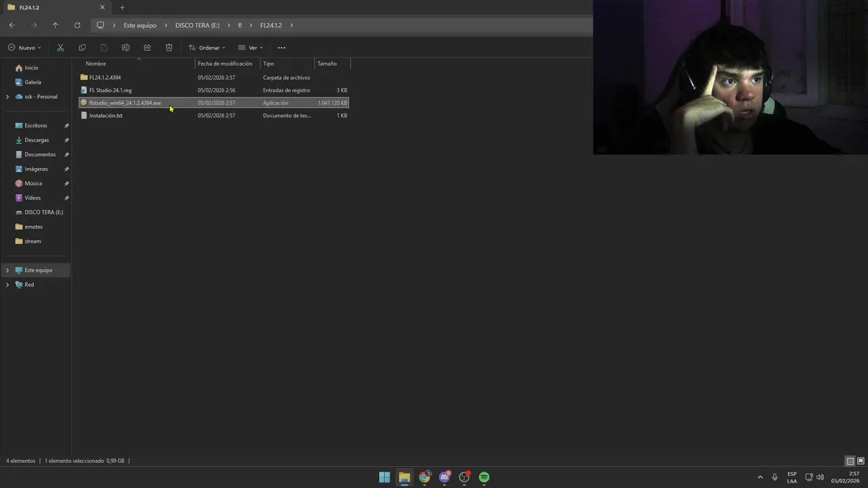The image size is (868, 488).
Task: Click chevron after Este equipo in address bar
Action: click(166, 25)
